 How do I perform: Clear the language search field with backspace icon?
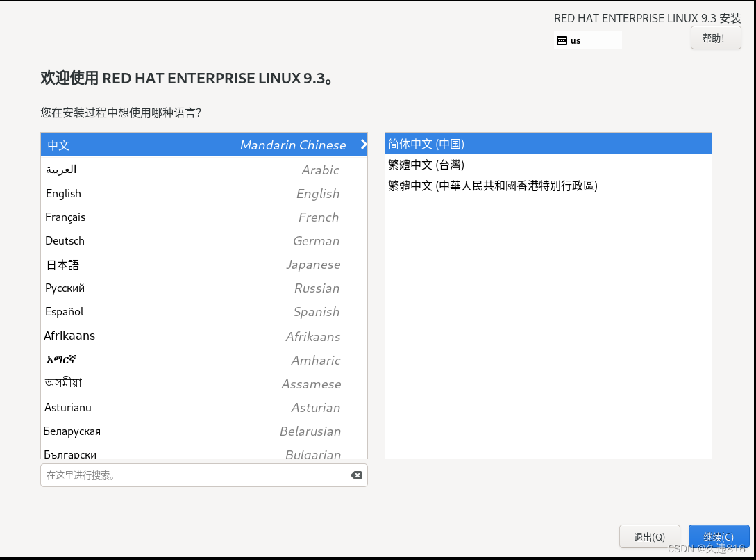tap(356, 476)
